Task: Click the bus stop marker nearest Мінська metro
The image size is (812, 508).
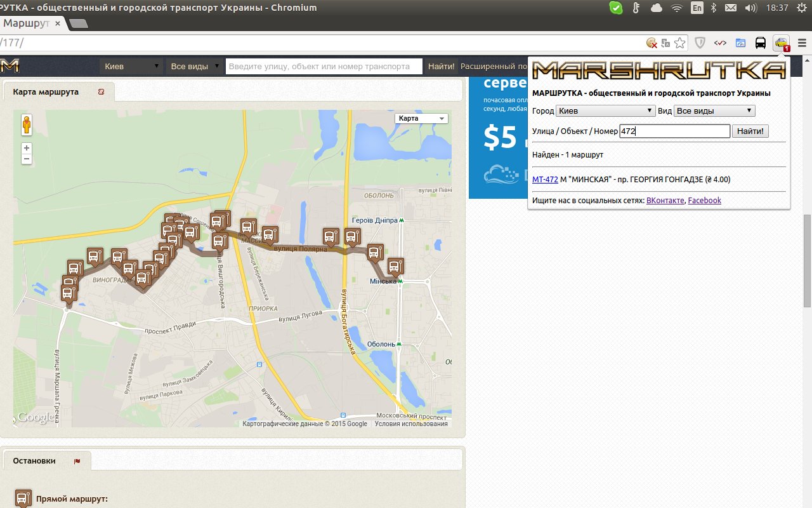Action: pyautogui.click(x=396, y=267)
